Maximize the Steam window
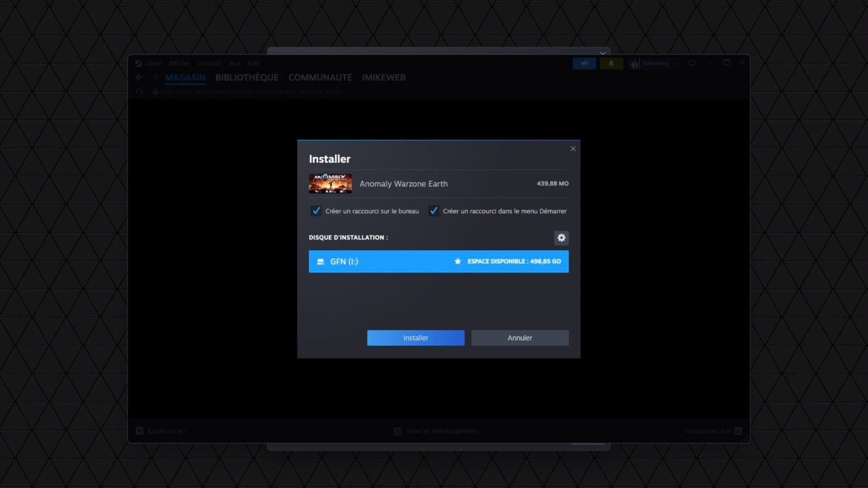 click(x=726, y=62)
